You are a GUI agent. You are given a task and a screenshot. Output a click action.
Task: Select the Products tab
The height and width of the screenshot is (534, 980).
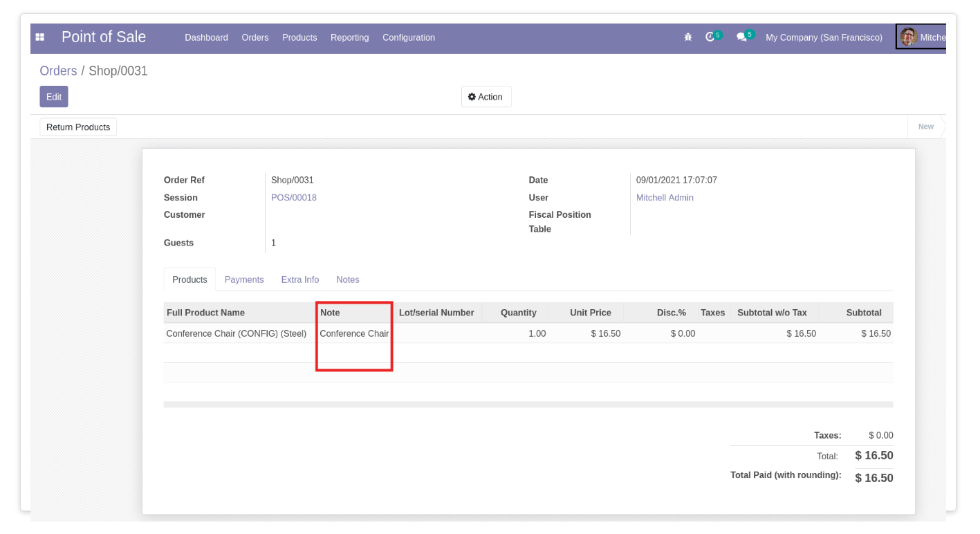(x=189, y=279)
